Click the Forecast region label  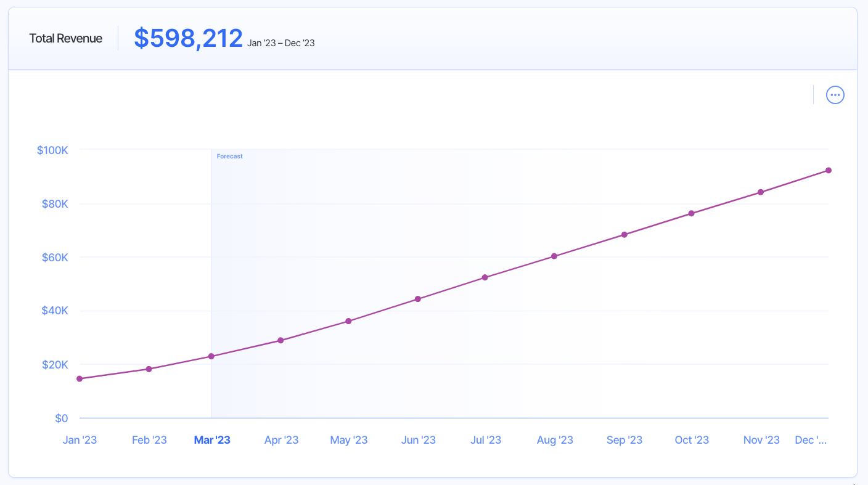click(x=229, y=156)
